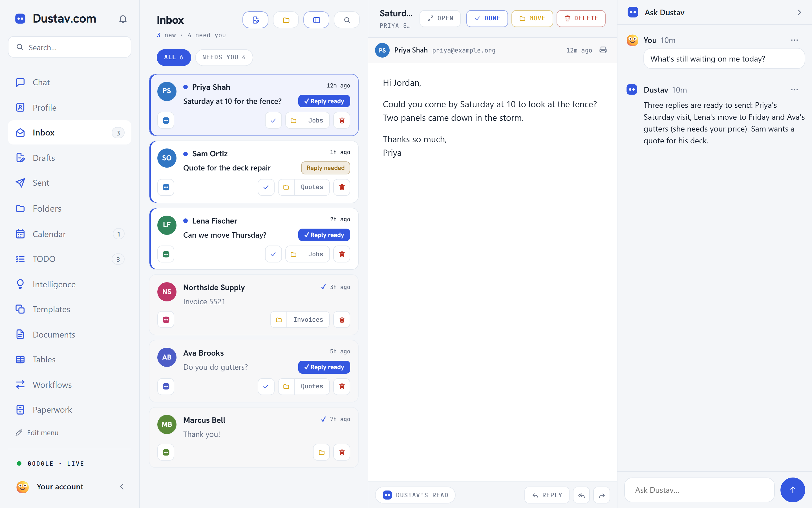Collapse sidebar with Your account chevron
Viewport: 812px width, 508px height.
(x=122, y=487)
